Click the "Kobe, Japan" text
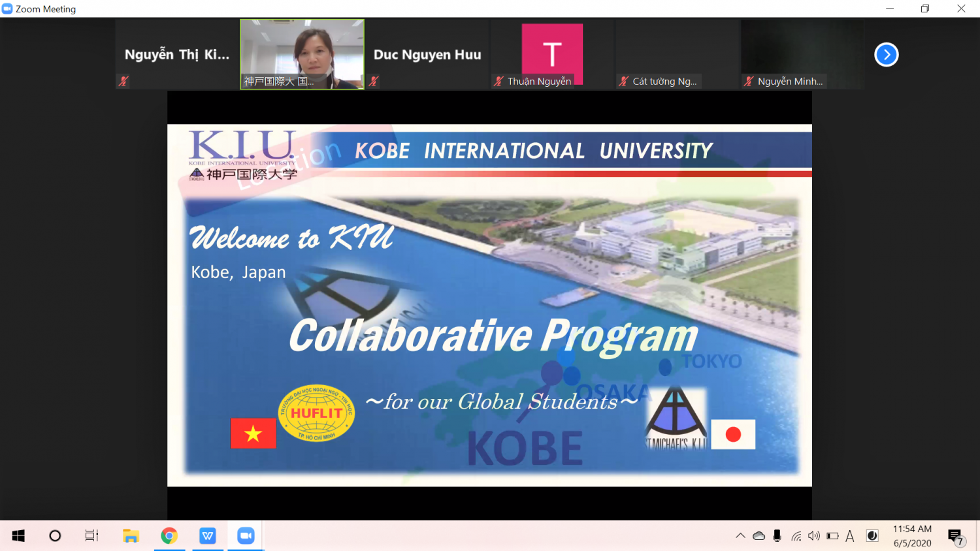The height and width of the screenshot is (551, 980). click(238, 272)
